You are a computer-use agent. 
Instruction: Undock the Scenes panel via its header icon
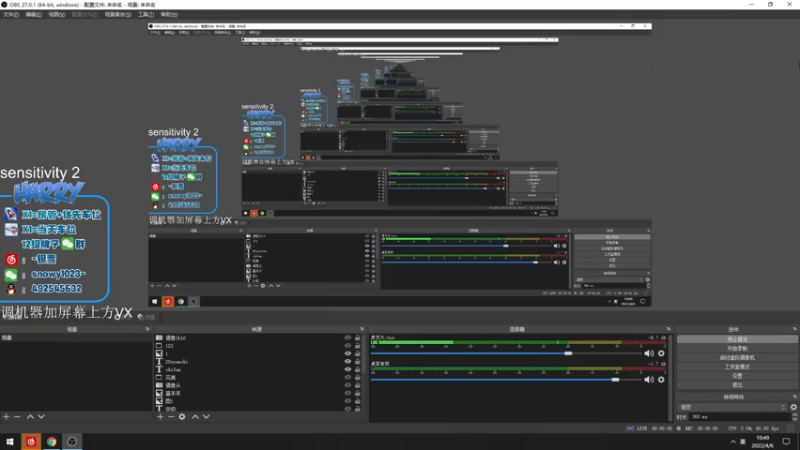147,329
